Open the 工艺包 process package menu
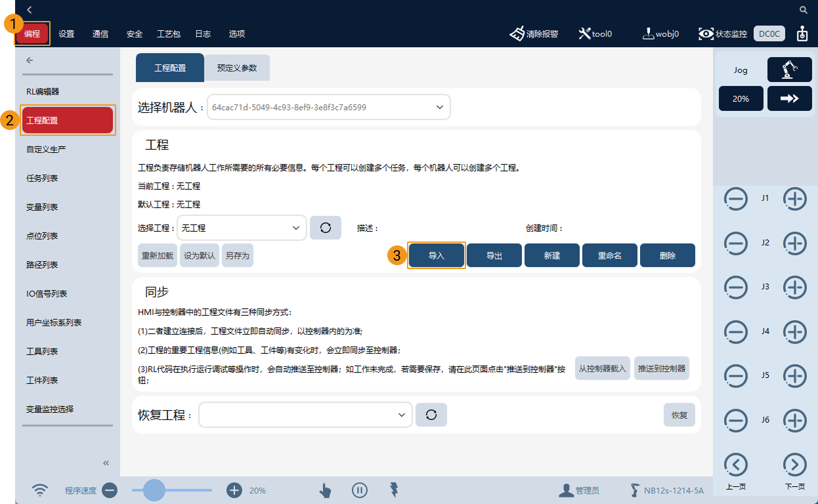 click(x=169, y=34)
